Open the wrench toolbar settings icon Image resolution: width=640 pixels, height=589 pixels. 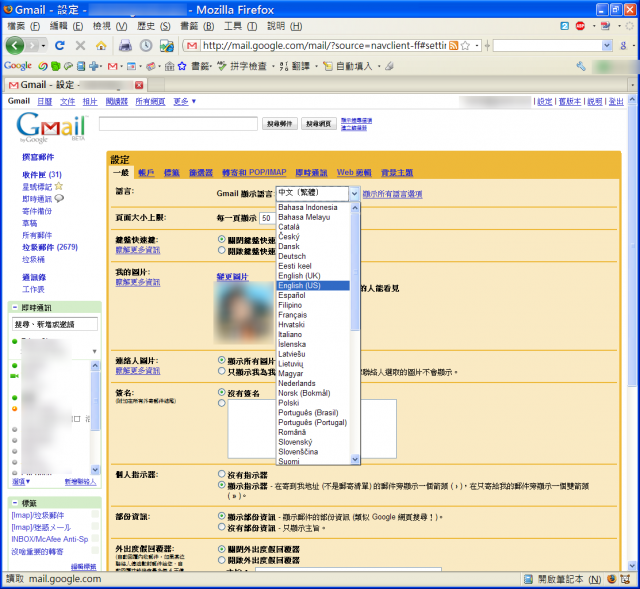coord(581,66)
